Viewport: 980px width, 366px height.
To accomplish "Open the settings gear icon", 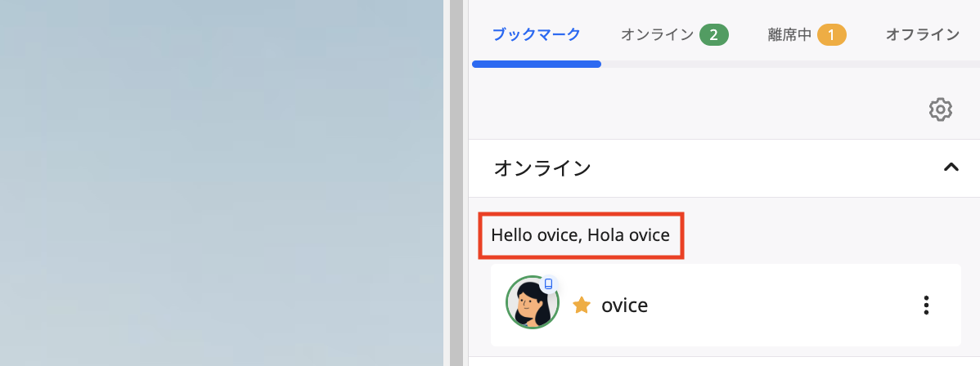I will pyautogui.click(x=940, y=109).
